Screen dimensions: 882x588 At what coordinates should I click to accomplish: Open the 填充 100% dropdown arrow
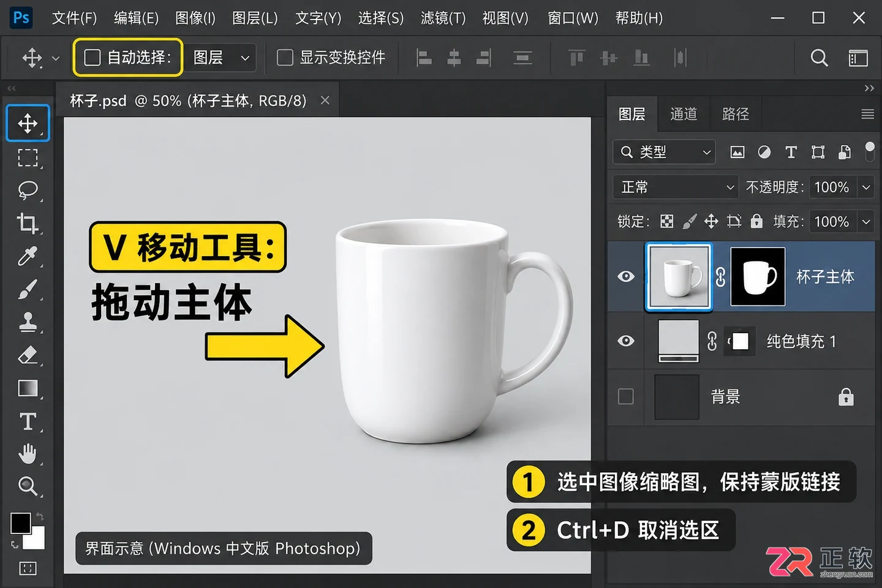pos(866,221)
